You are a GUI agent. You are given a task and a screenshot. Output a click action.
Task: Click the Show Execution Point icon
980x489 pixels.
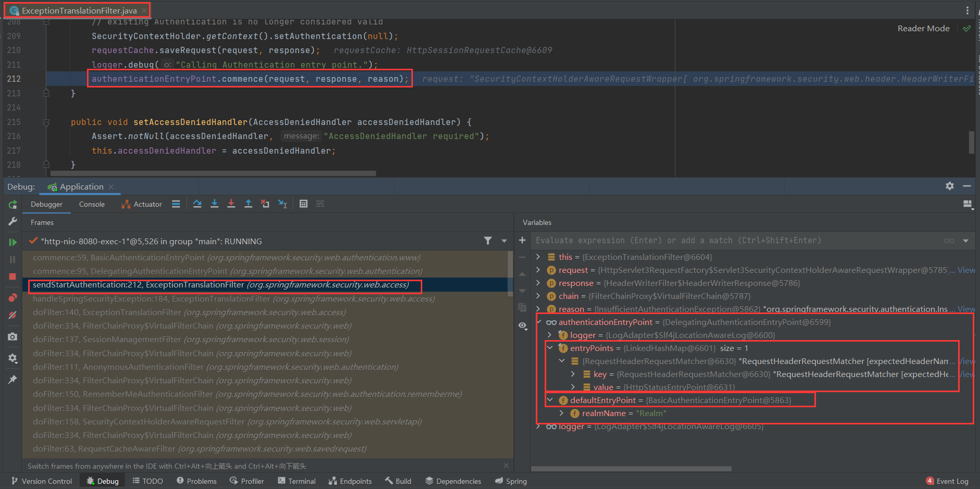pos(176,204)
